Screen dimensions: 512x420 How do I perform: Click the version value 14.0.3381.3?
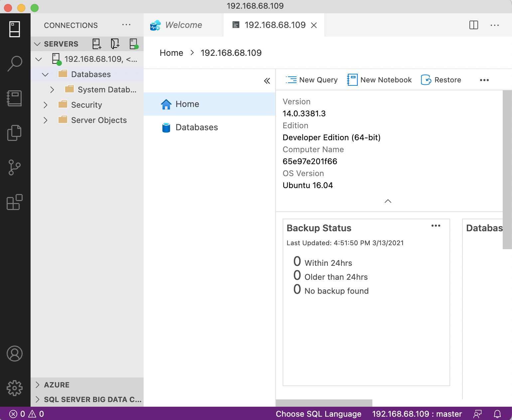pos(304,114)
